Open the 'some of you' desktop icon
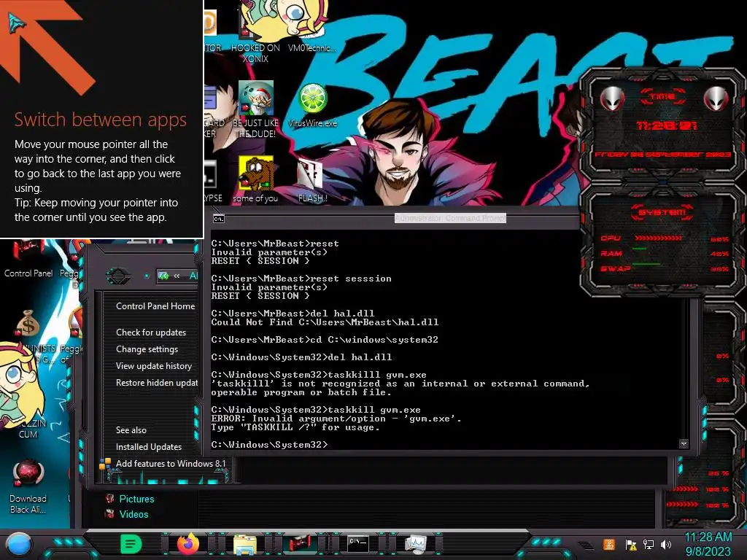The width and height of the screenshot is (747, 560). click(x=255, y=179)
